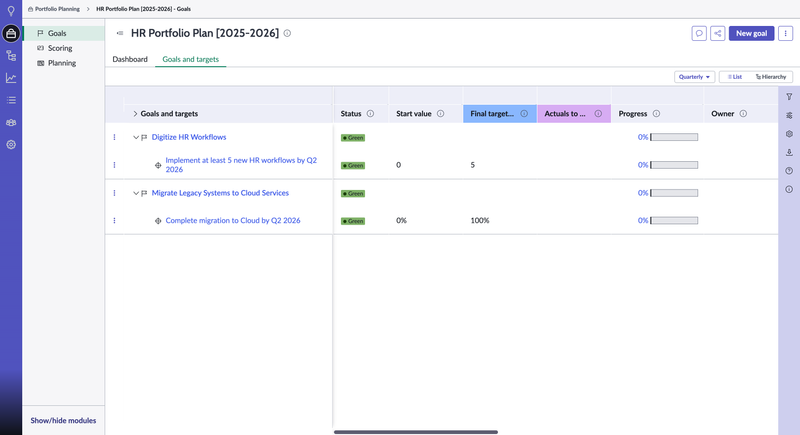
Task: Open Scoring in the side menu
Action: click(x=60, y=48)
